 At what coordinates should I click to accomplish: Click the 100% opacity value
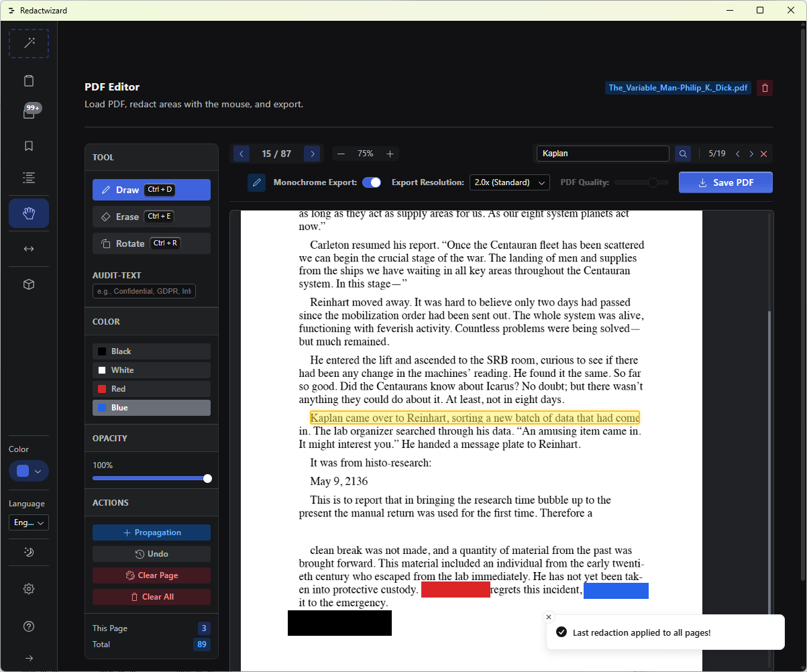click(x=103, y=465)
